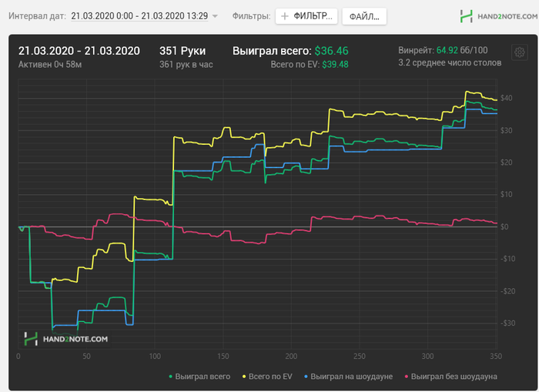
Task: Click the 351 Руки hand count
Action: [182, 51]
